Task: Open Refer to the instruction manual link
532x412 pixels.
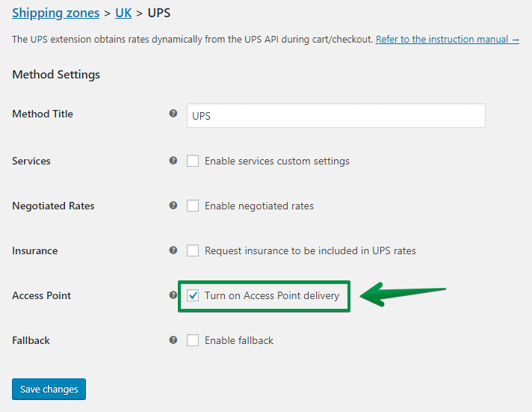Action: coord(447,40)
